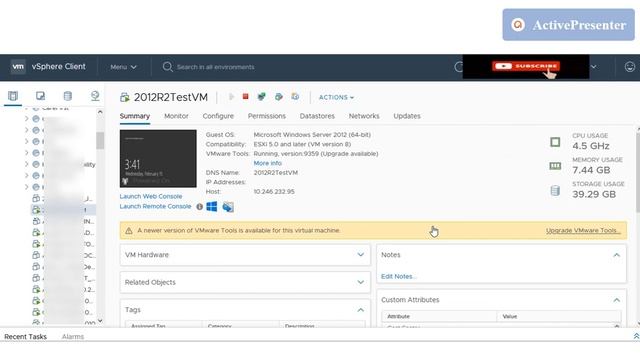
Task: Expand the Recent Tasks pane with double chevron
Action: coord(636,336)
